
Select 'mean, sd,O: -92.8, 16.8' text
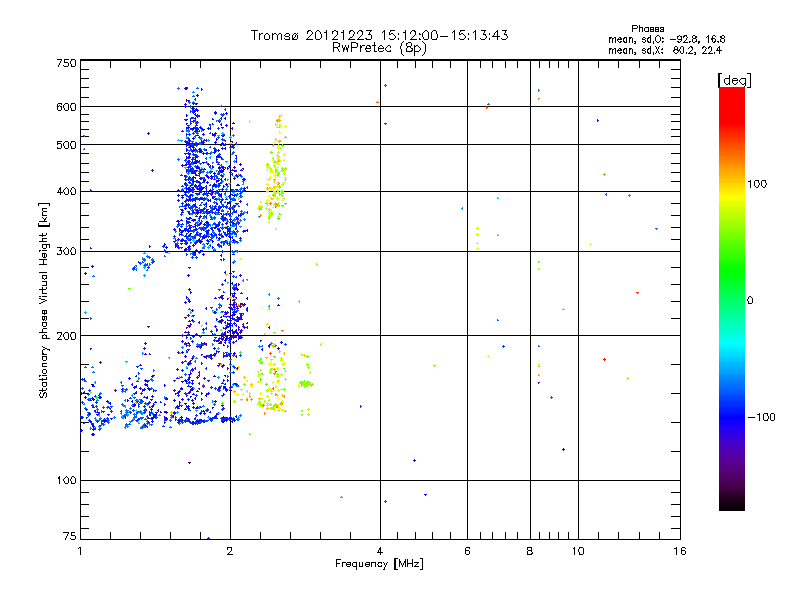pos(666,39)
